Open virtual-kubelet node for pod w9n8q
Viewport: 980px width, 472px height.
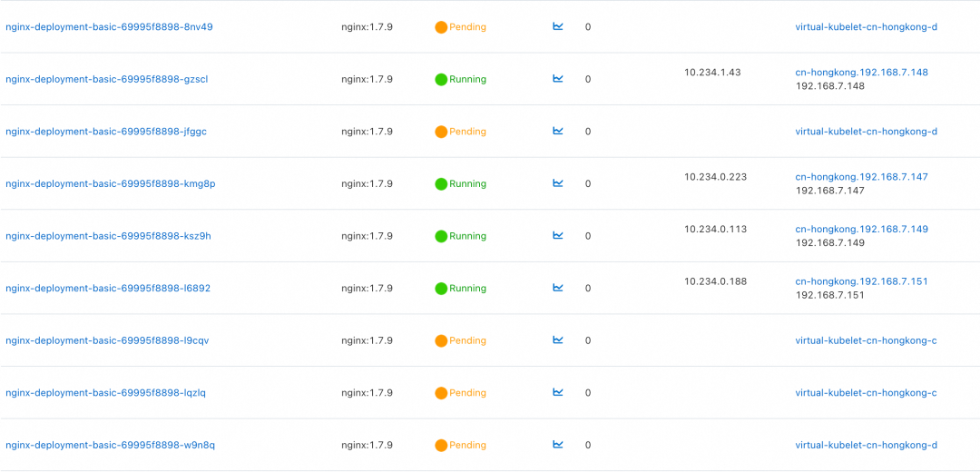pyautogui.click(x=866, y=445)
